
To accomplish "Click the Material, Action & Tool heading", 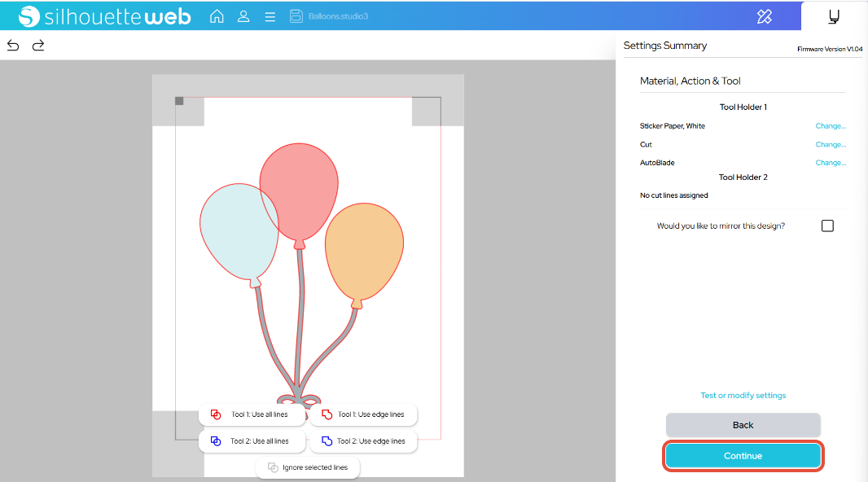I will point(690,81).
